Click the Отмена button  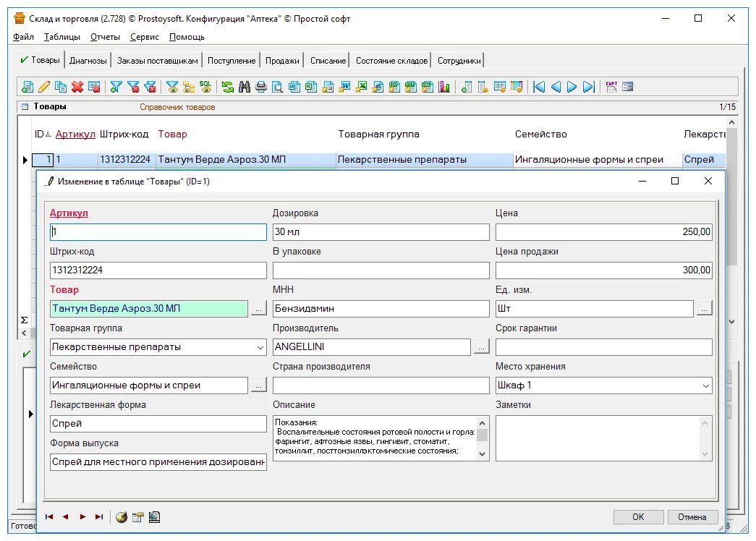tap(692, 517)
